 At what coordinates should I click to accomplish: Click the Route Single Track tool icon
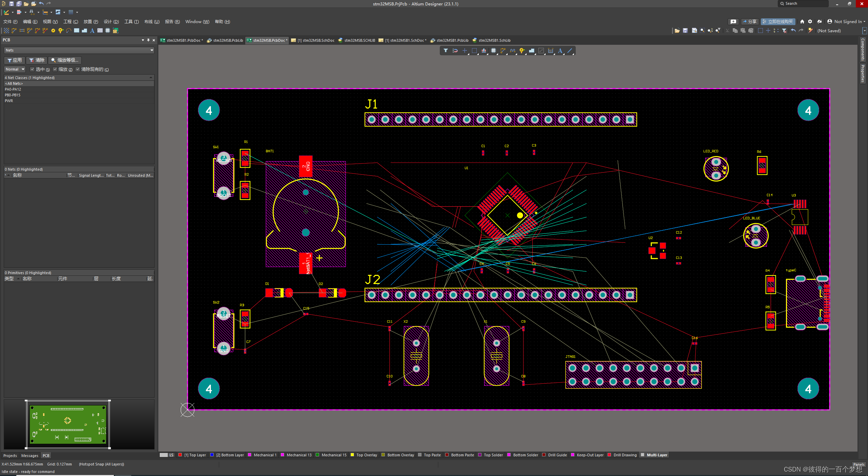(14, 31)
